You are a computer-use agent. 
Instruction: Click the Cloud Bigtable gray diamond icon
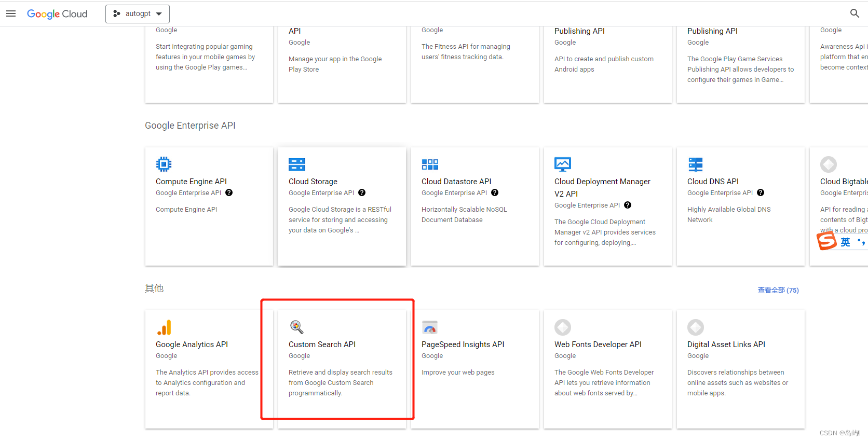coord(829,164)
